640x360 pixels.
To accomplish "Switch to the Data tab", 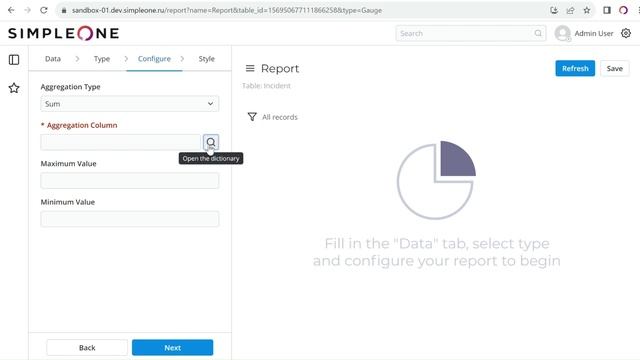I will click(x=53, y=59).
